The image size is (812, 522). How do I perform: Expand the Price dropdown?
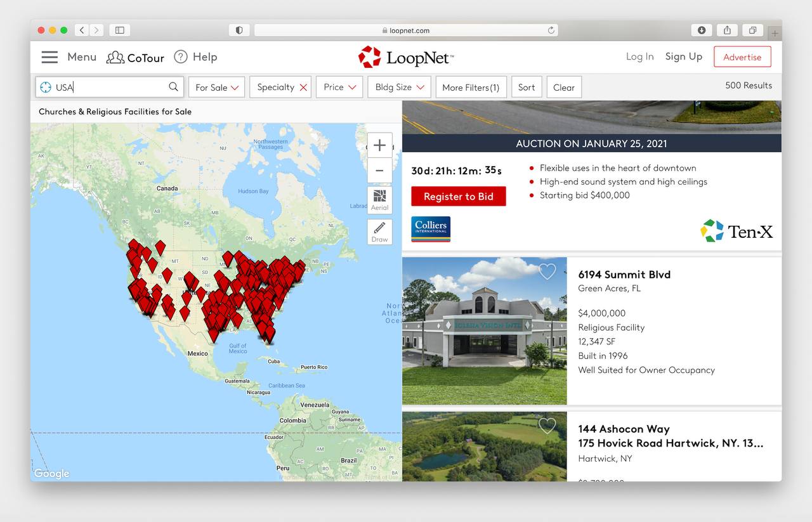click(x=340, y=87)
